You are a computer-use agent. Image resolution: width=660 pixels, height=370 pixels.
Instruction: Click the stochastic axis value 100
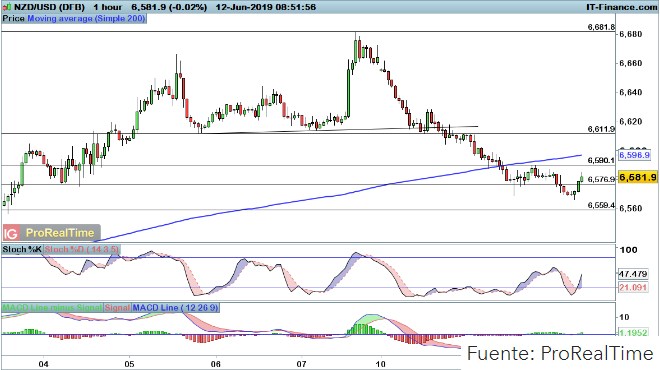pos(628,250)
